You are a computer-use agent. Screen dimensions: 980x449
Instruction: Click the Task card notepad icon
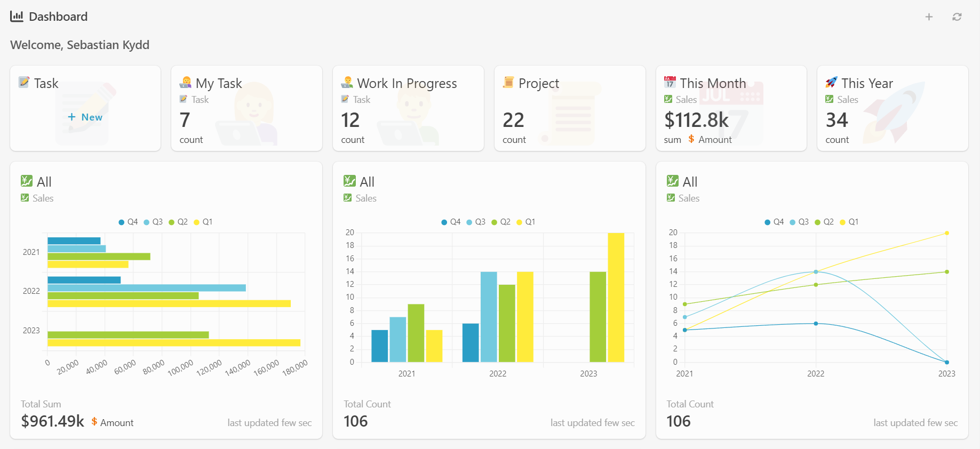pyautogui.click(x=24, y=82)
